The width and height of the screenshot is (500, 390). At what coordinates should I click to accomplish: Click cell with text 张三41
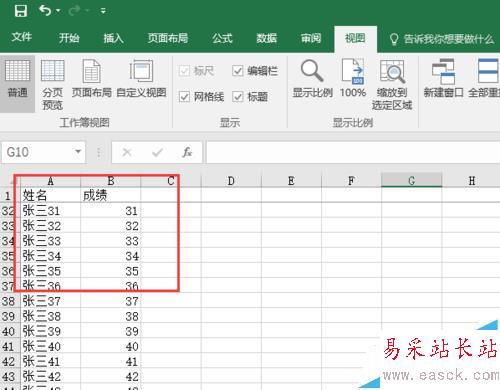[x=50, y=362]
